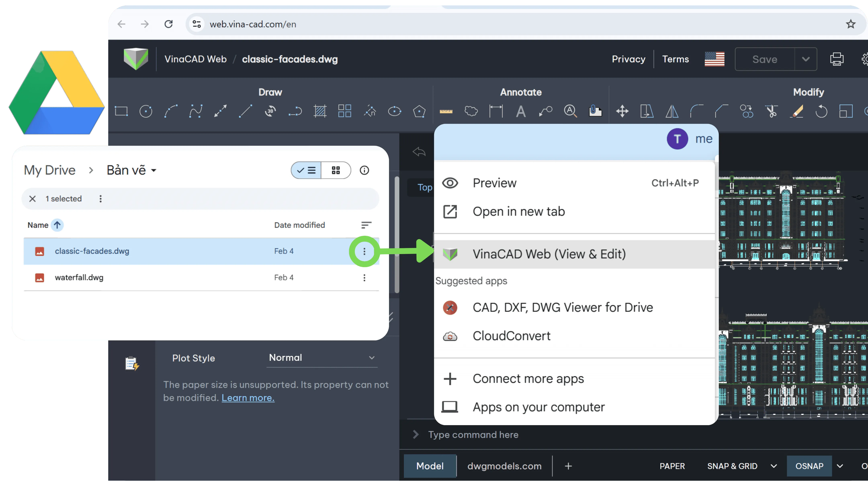
Task: Click the Print icon in the header
Action: click(837, 59)
